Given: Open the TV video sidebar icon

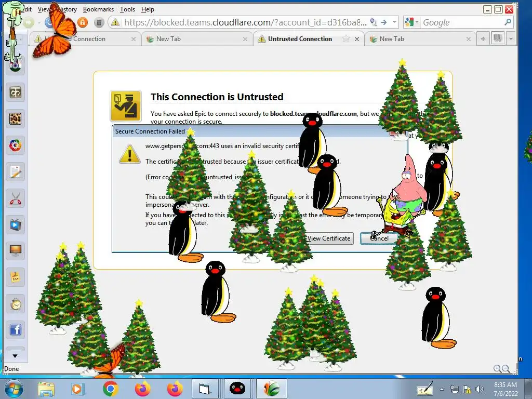Looking at the screenshot, I should pos(15,224).
